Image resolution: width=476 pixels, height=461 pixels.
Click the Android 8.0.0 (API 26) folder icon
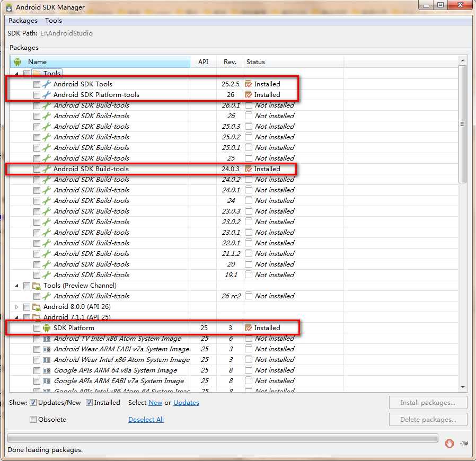pyautogui.click(x=37, y=307)
